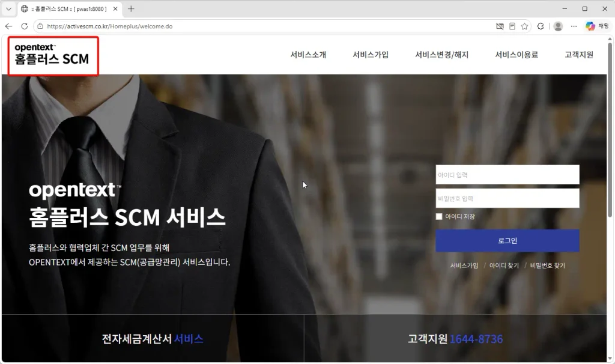615x364 pixels.
Task: Go back to the previous page
Action: click(8, 26)
